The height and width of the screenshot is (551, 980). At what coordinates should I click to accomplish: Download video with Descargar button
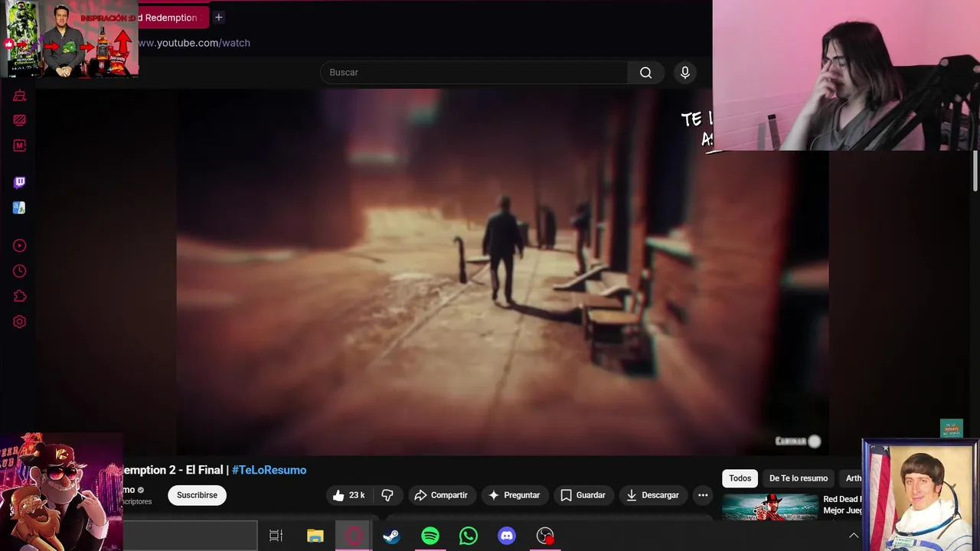(653, 495)
